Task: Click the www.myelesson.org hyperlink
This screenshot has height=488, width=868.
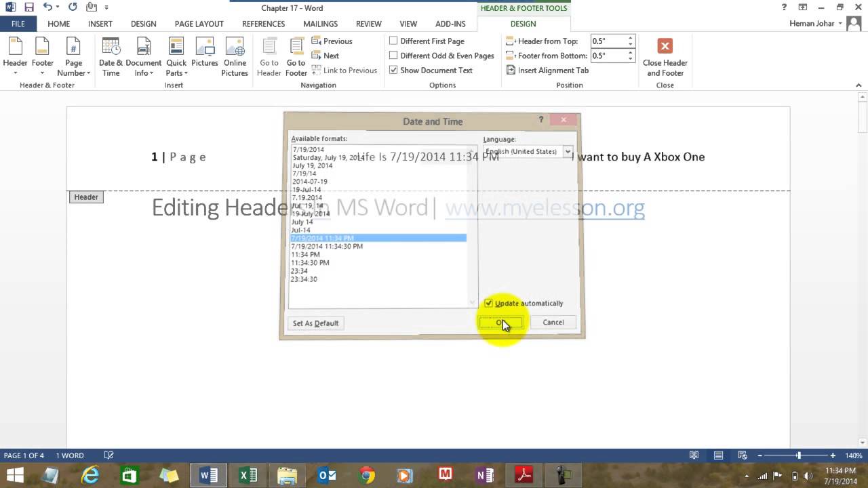Action: pyautogui.click(x=545, y=207)
